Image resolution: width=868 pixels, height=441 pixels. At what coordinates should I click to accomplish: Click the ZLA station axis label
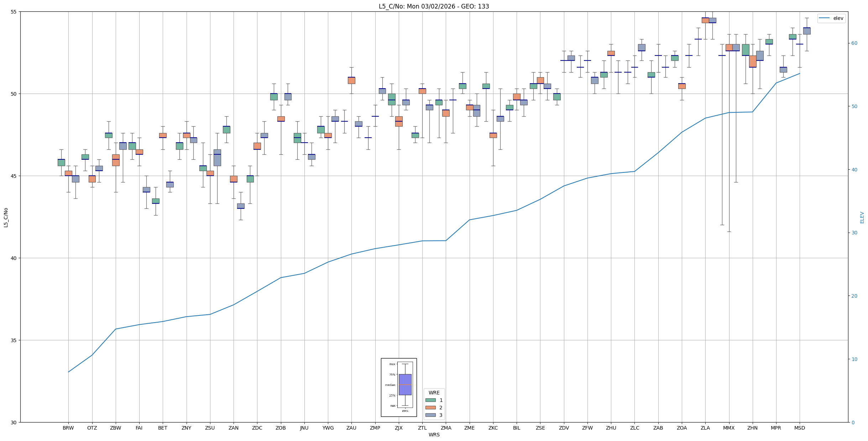[x=705, y=428]
